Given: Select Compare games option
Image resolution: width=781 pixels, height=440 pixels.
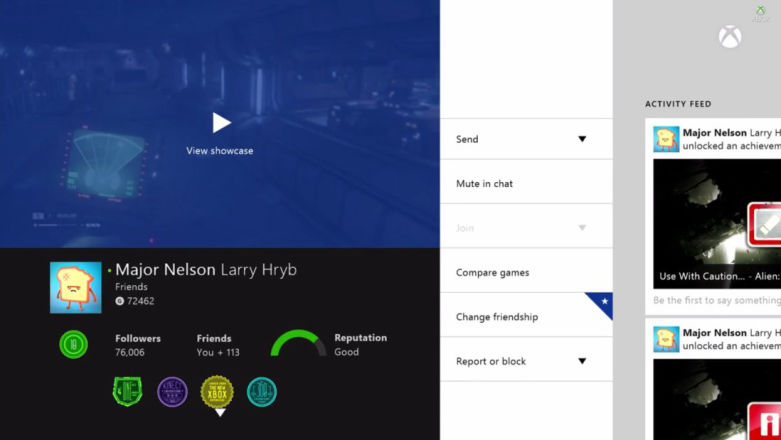Looking at the screenshot, I should point(526,273).
